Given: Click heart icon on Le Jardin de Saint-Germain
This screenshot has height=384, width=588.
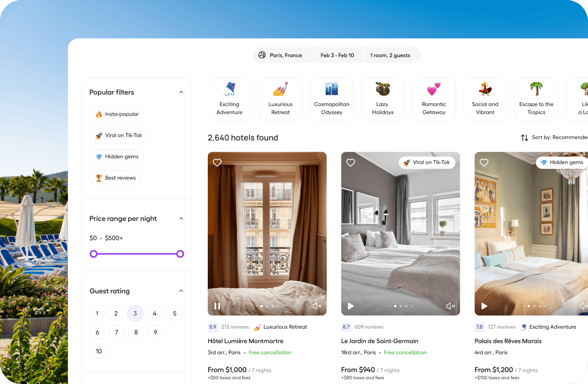Looking at the screenshot, I should click(351, 163).
